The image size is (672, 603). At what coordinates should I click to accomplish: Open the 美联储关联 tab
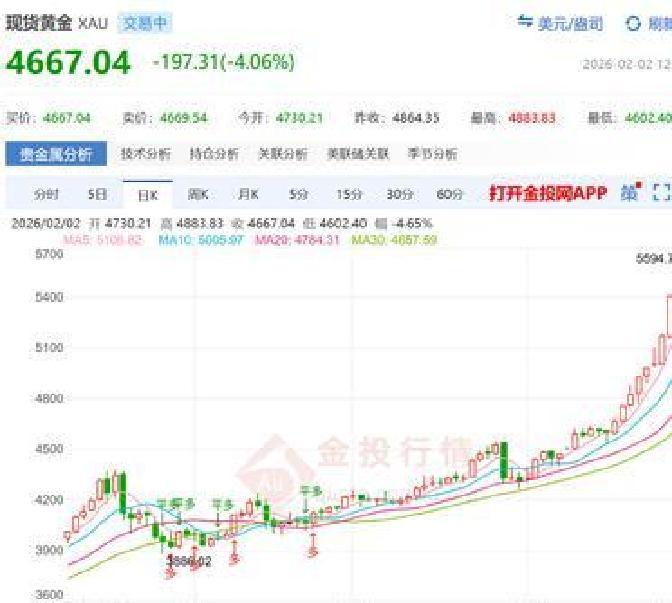tap(357, 153)
